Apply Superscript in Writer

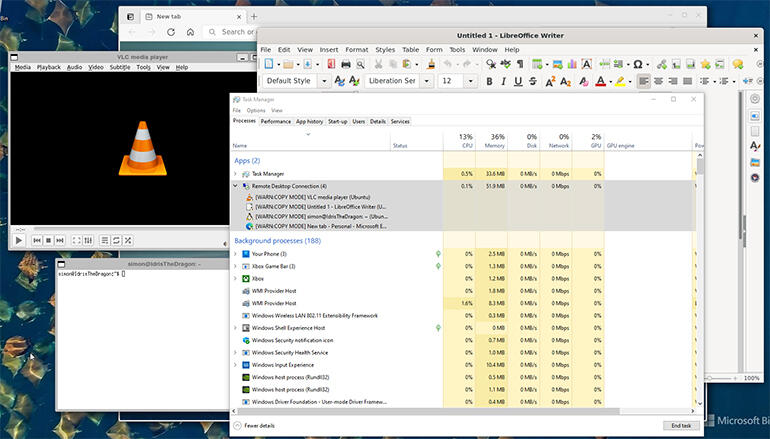(x=550, y=82)
